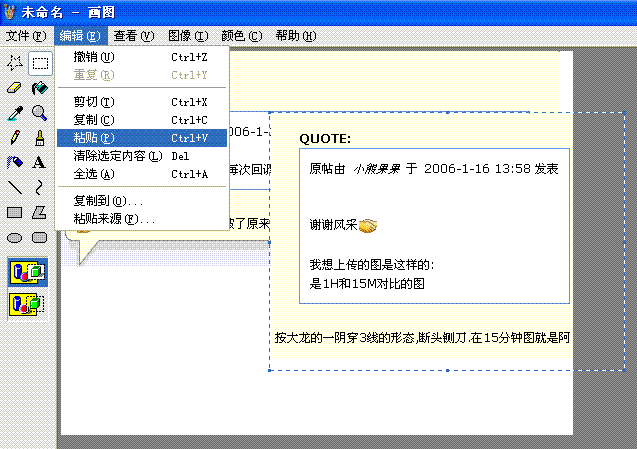This screenshot has height=449, width=637.
Task: Open 粘贴来源(F)... dialog
Action: [142, 219]
